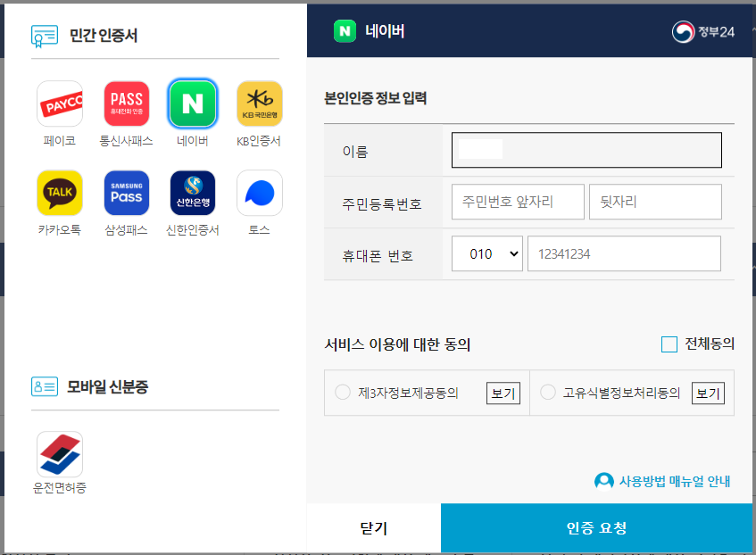View 고유식별정보처리동의 details with 보기
Viewport: 756px width, 555px height.
708,393
